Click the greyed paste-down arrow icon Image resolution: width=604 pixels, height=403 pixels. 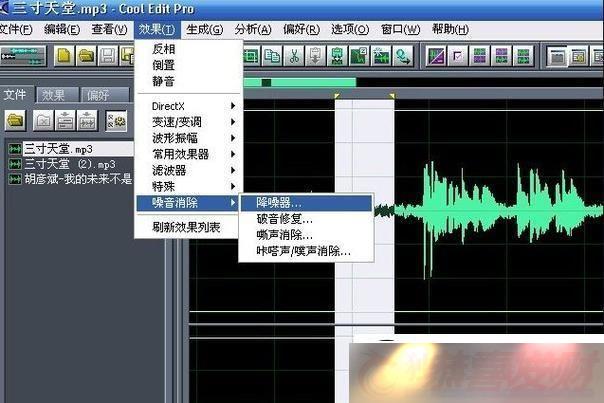(x=315, y=56)
